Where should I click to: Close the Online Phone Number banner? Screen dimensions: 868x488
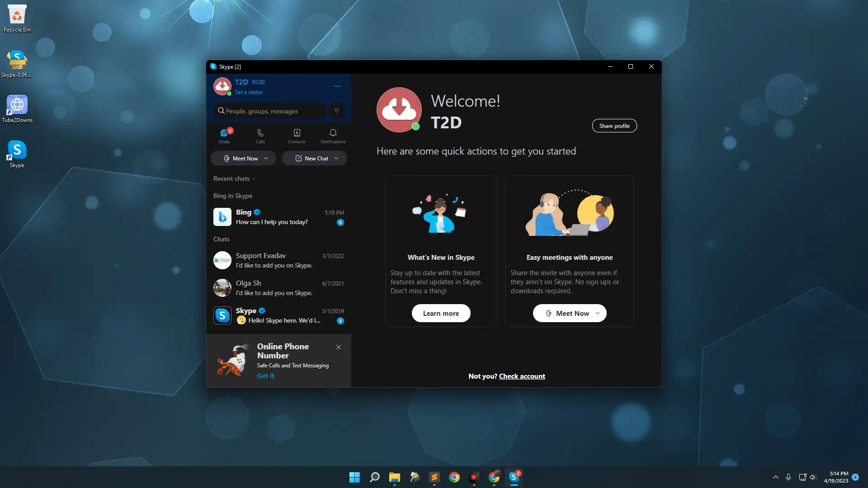click(x=339, y=347)
